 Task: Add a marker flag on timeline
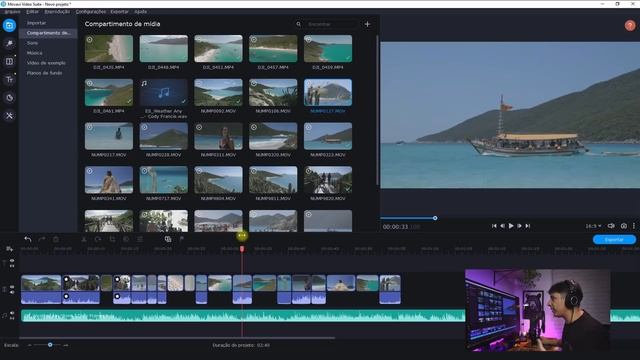[x=182, y=239]
